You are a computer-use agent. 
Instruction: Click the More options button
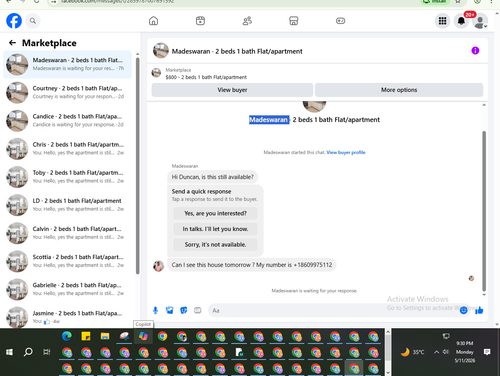[399, 90]
